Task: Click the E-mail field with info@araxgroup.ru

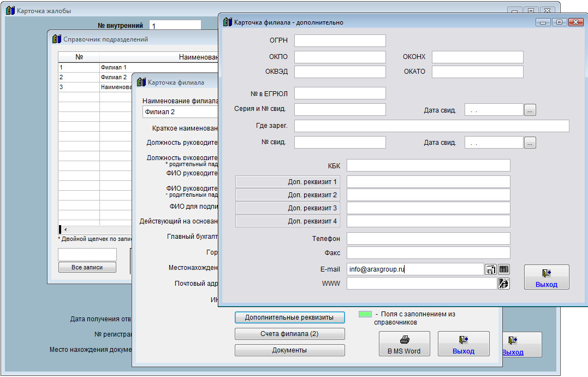Action: (415, 269)
